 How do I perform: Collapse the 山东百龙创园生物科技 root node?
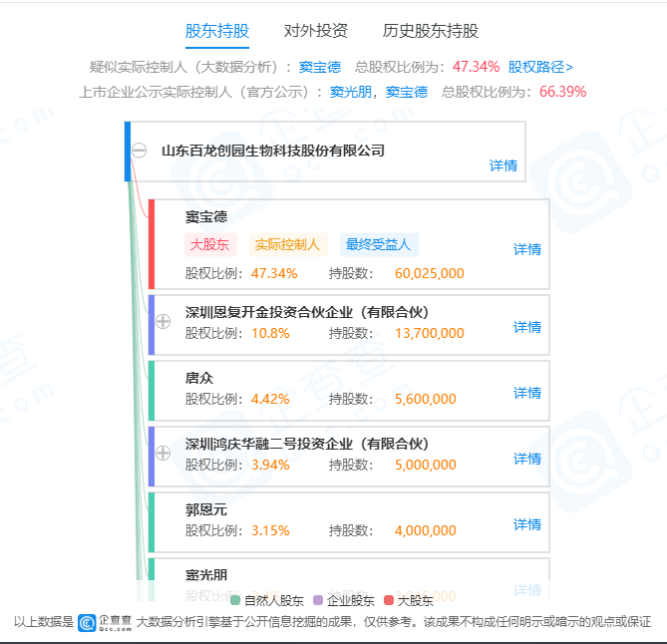(140, 151)
